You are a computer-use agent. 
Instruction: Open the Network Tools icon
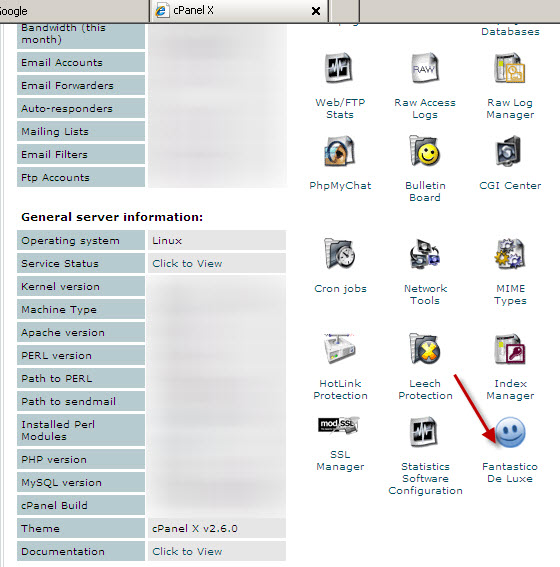tap(425, 253)
